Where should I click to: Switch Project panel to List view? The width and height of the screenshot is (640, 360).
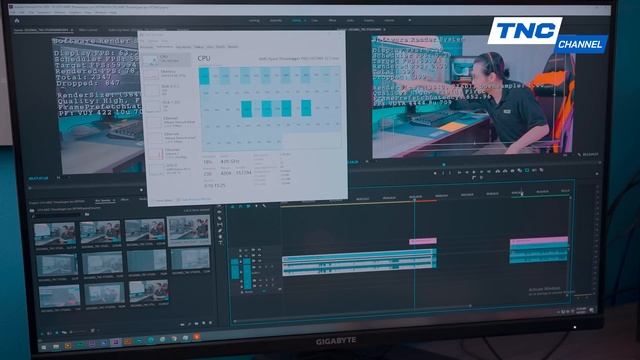pos(49,333)
